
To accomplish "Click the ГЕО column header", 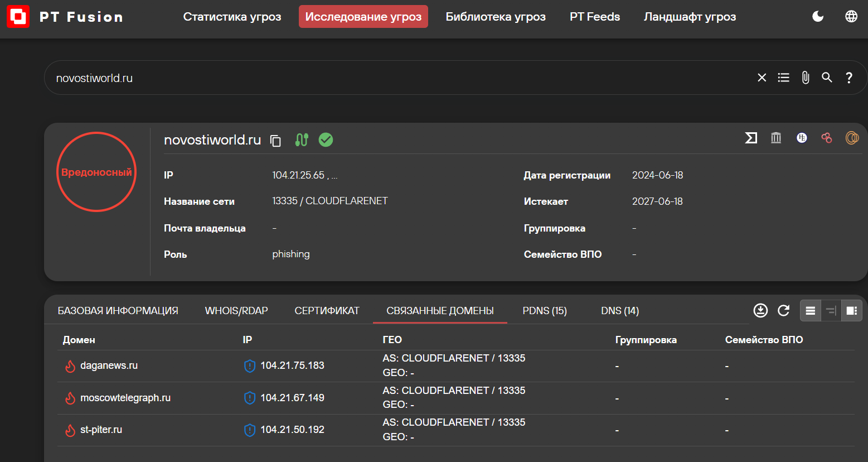I will coord(392,340).
